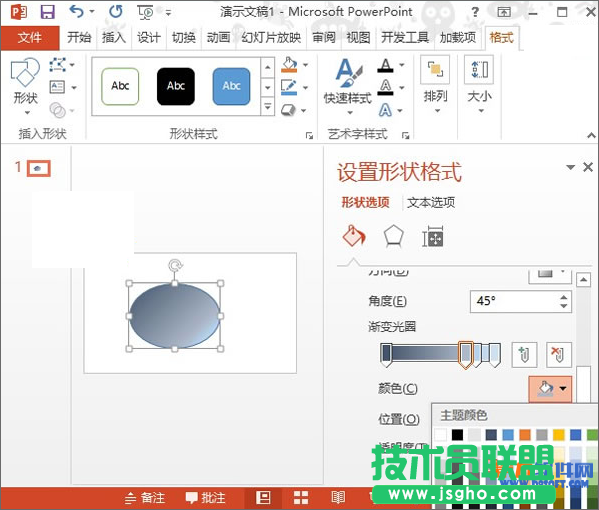Open the Help question mark

coord(475,12)
